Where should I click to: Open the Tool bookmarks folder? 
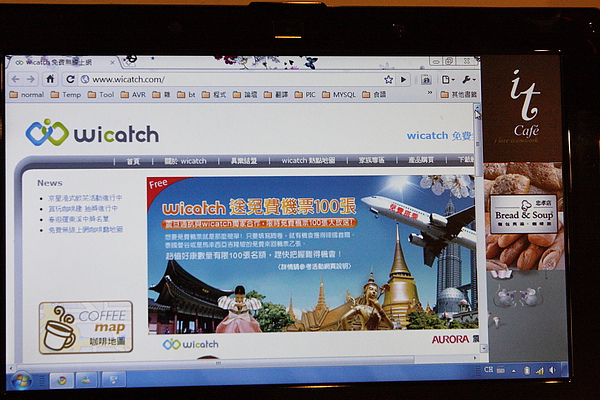point(101,94)
